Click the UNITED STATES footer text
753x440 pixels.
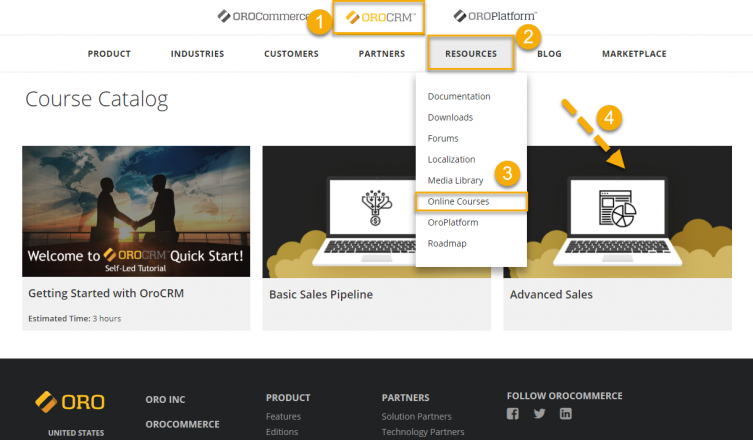pos(76,433)
